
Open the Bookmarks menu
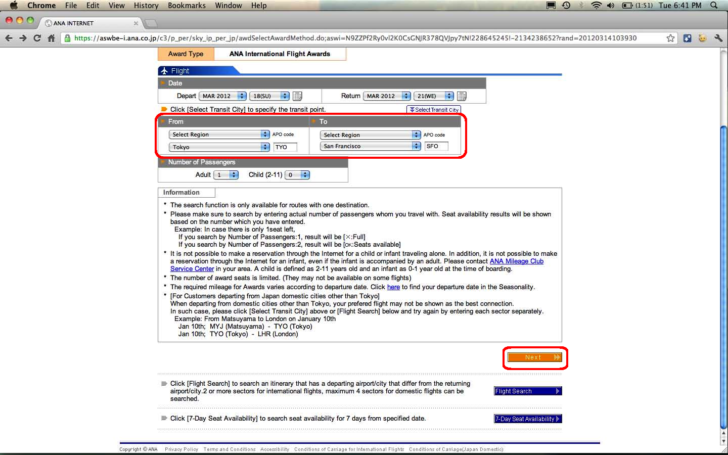pyautogui.click(x=187, y=5)
